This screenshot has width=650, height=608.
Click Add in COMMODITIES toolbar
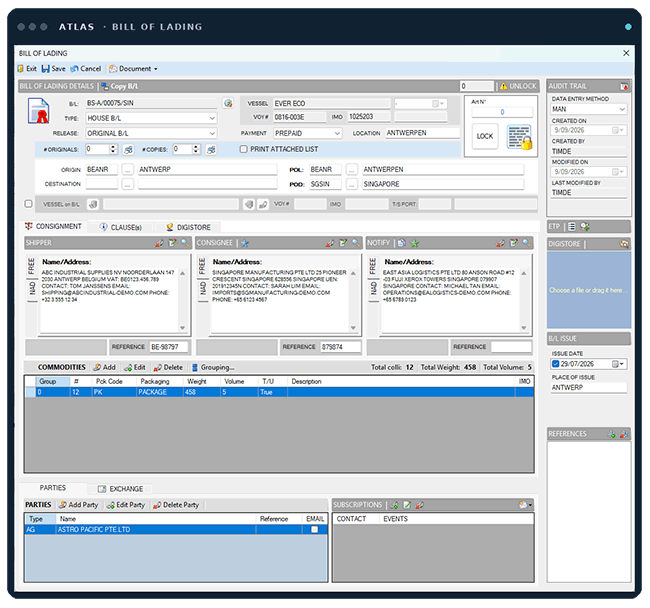[x=104, y=367]
